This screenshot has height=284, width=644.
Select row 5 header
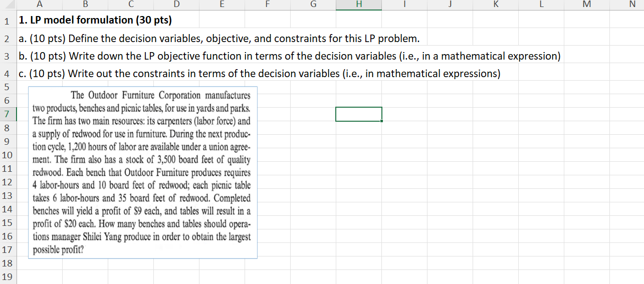pyautogui.click(x=8, y=87)
